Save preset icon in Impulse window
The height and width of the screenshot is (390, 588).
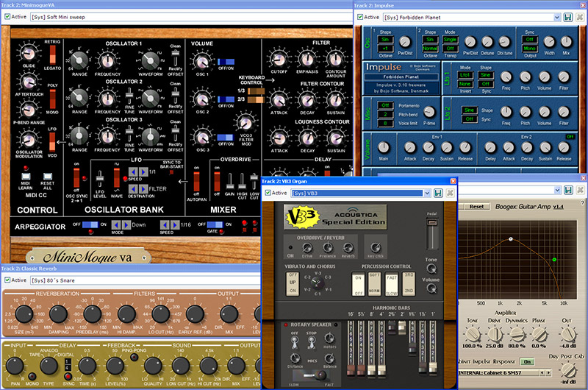tap(568, 17)
